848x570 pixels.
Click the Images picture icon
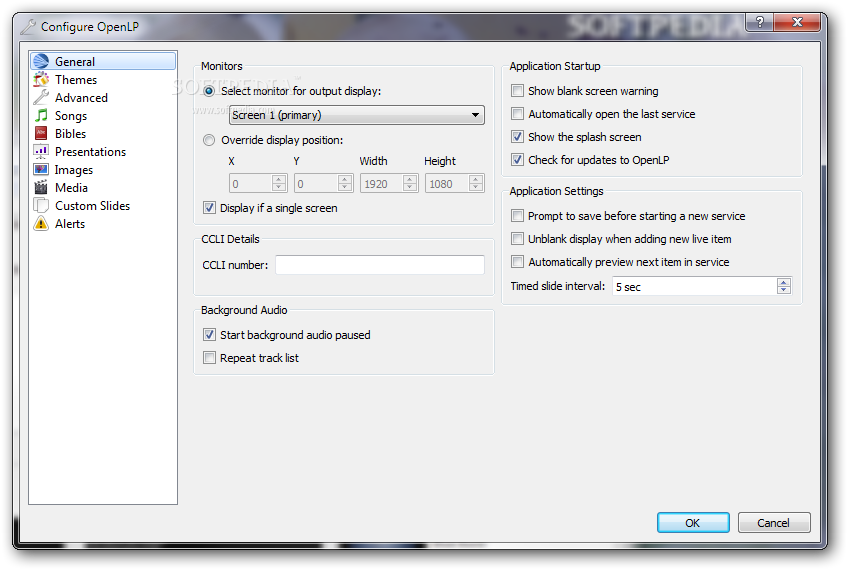(41, 169)
